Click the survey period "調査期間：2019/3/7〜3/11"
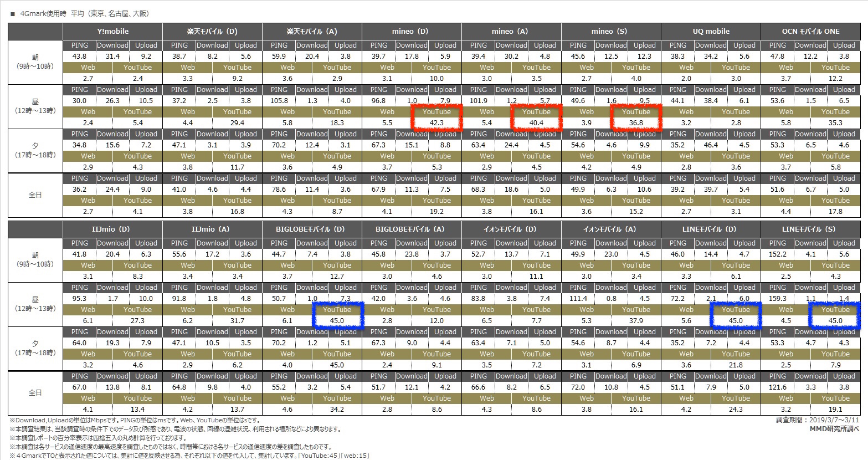 point(818,420)
